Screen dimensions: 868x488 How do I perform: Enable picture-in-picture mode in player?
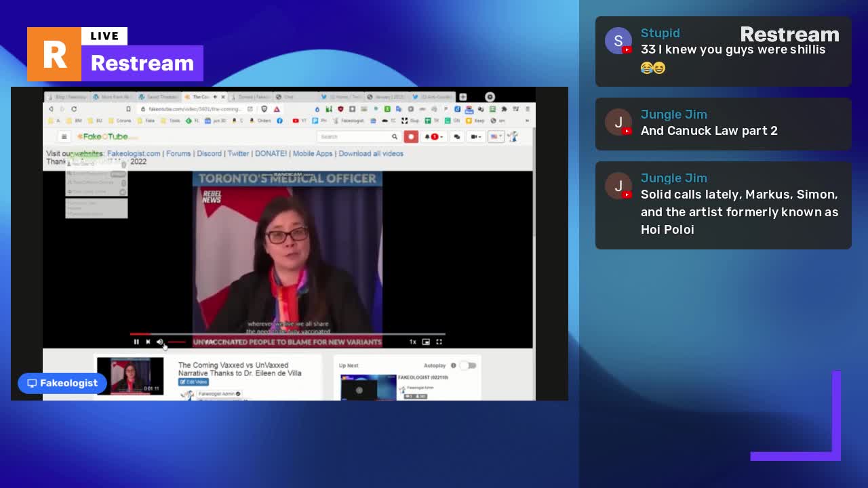pyautogui.click(x=426, y=342)
